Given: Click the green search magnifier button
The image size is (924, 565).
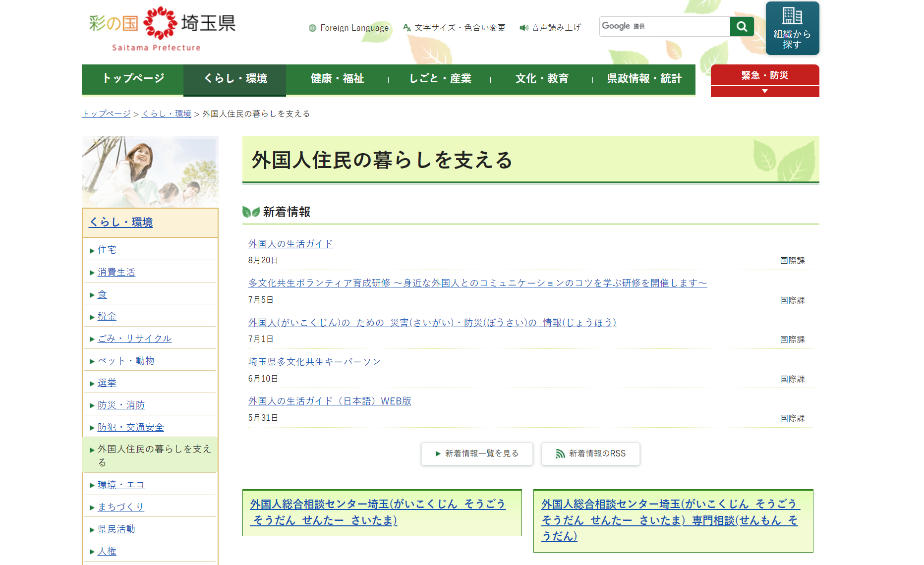Looking at the screenshot, I should coord(742,26).
